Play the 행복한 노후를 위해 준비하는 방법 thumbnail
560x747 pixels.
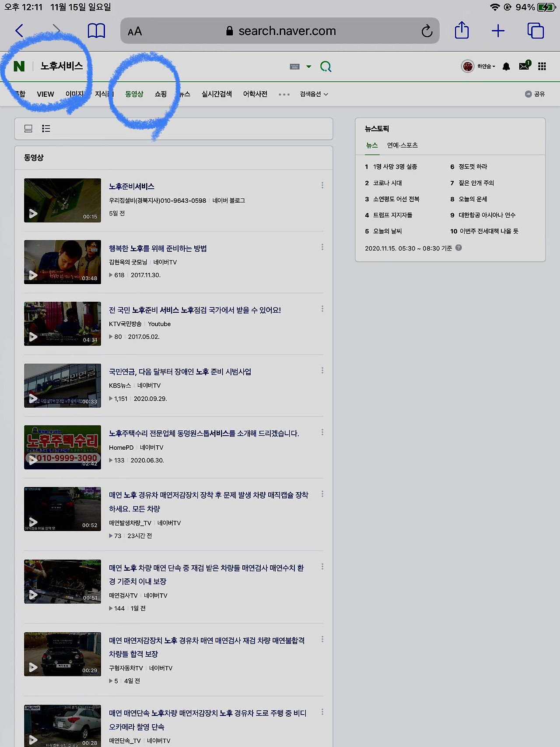tap(63, 262)
